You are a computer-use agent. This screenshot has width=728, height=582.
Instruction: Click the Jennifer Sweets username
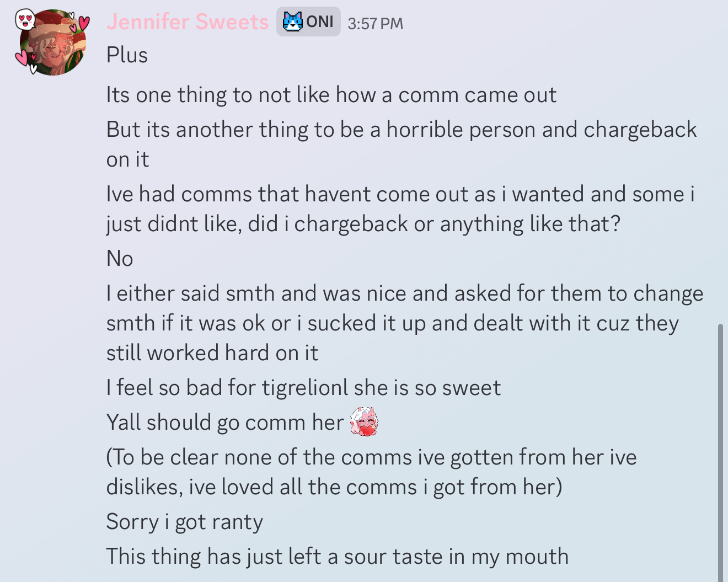(x=187, y=22)
